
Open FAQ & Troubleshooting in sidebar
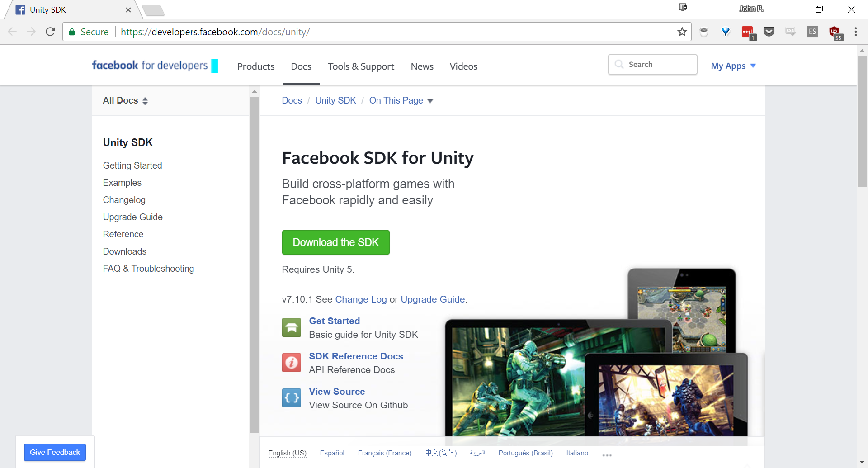148,269
